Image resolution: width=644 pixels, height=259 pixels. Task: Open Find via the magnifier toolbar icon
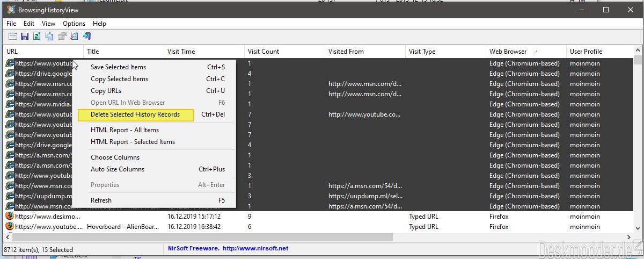(x=74, y=37)
